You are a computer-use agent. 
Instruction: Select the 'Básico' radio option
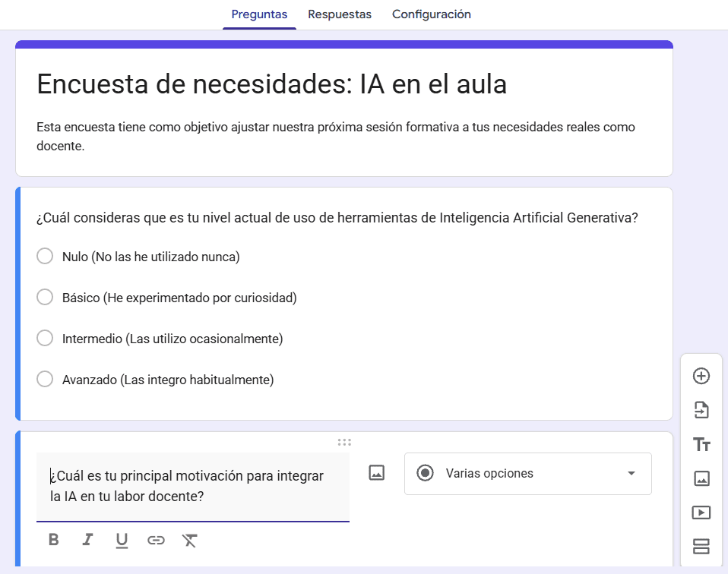(x=45, y=297)
